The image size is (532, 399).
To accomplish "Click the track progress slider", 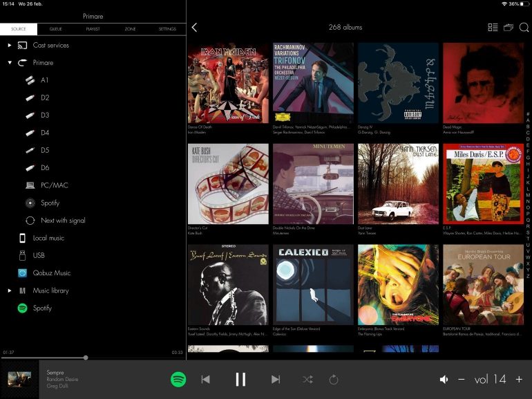I will (86, 358).
